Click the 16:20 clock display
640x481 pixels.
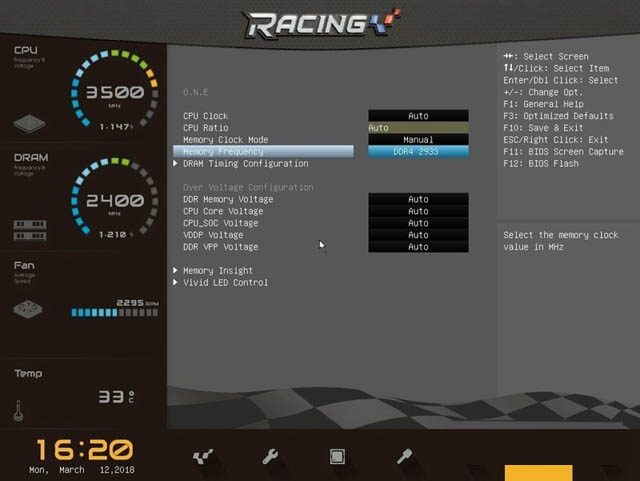(x=85, y=449)
